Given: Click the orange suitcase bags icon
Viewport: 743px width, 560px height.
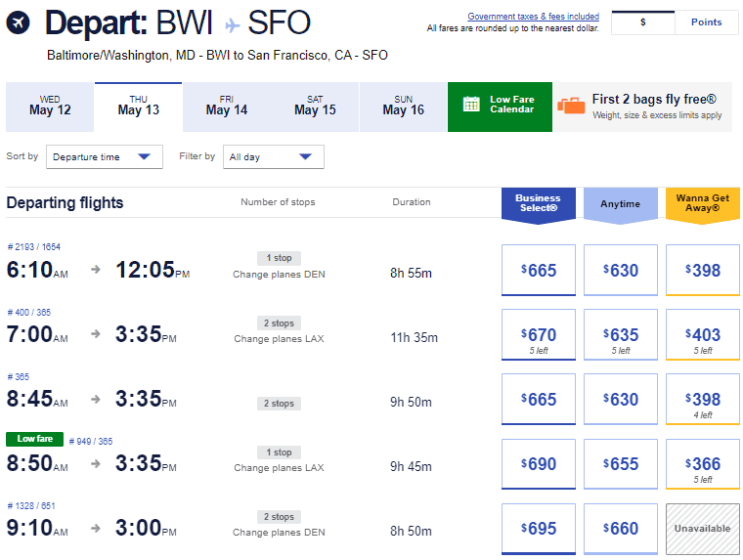Looking at the screenshot, I should coord(571,106).
